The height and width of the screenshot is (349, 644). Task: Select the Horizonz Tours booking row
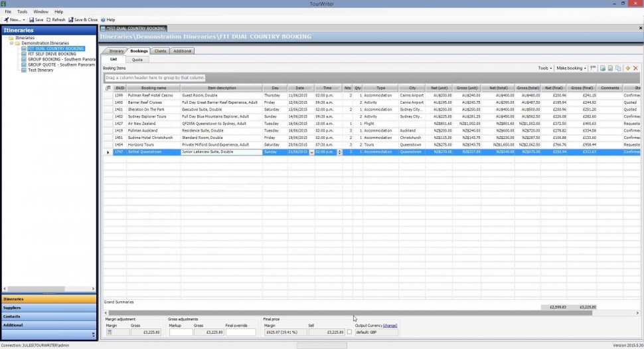pos(372,145)
